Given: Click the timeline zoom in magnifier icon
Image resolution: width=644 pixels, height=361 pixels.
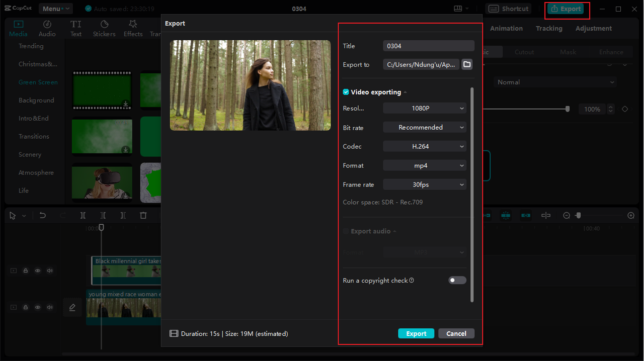Looking at the screenshot, I should (631, 215).
